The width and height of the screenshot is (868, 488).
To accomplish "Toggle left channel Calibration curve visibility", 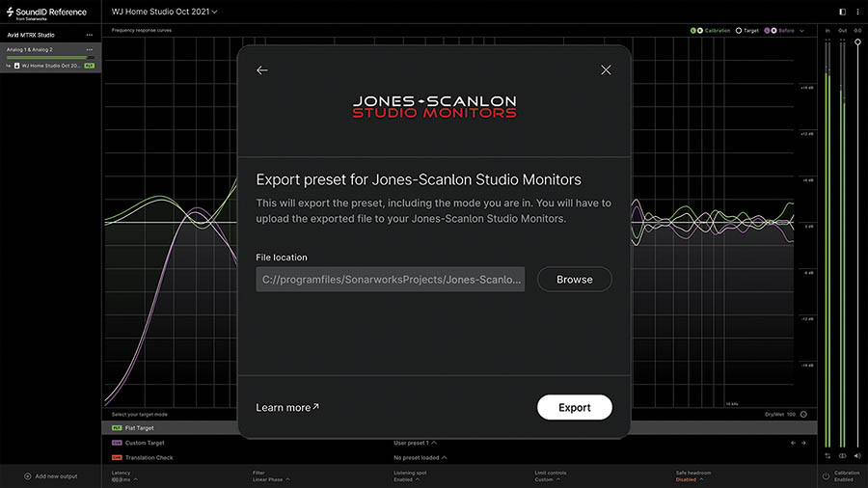I will [x=692, y=31].
